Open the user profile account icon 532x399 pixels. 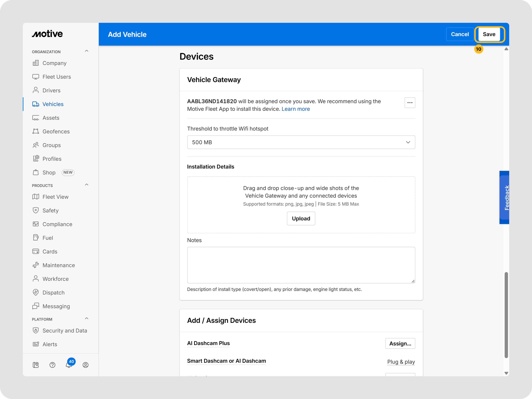(x=85, y=365)
